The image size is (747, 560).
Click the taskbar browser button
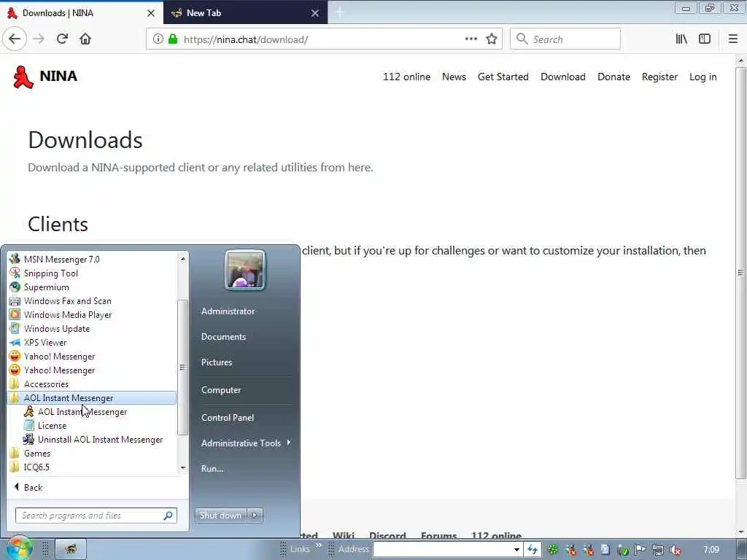pyautogui.click(x=71, y=549)
